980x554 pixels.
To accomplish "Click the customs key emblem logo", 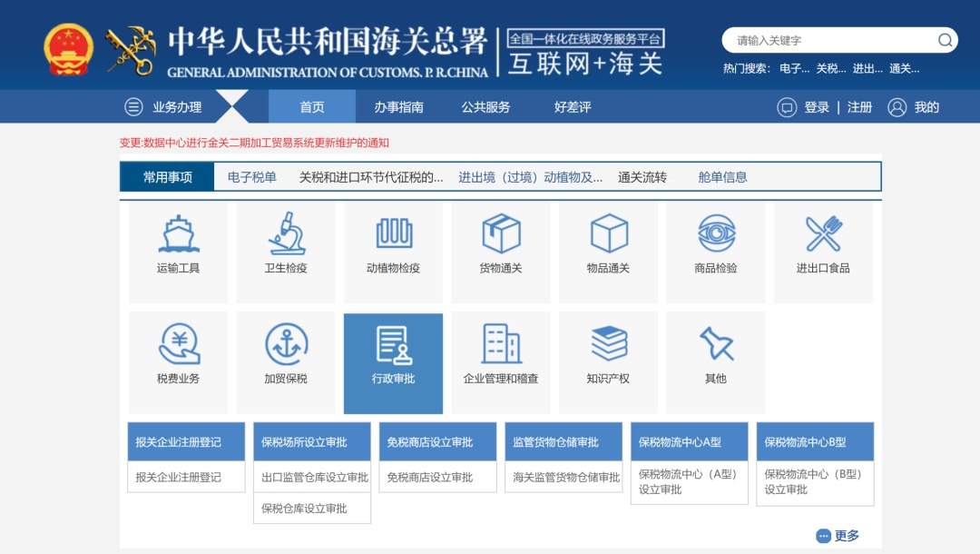I will 131,51.
